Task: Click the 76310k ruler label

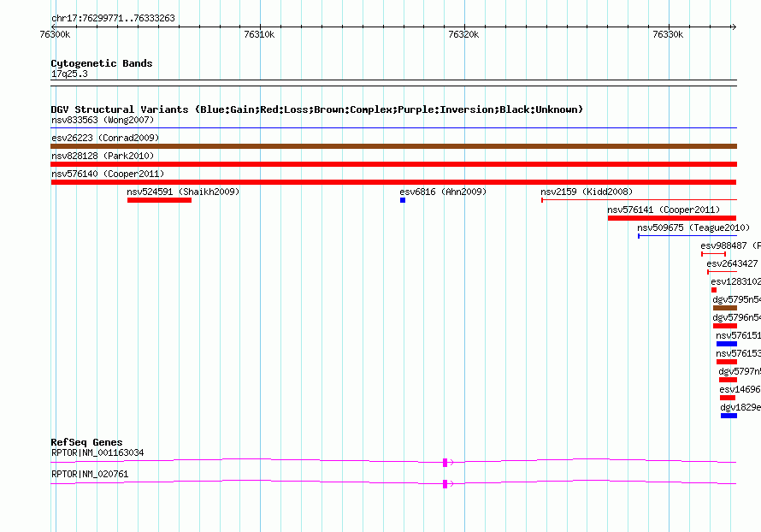Action: (x=259, y=34)
